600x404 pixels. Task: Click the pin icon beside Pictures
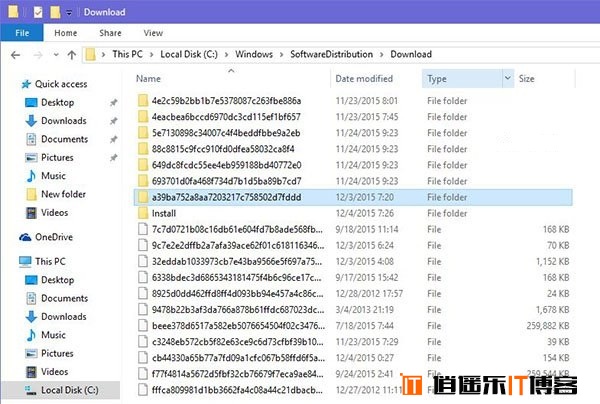[x=113, y=158]
